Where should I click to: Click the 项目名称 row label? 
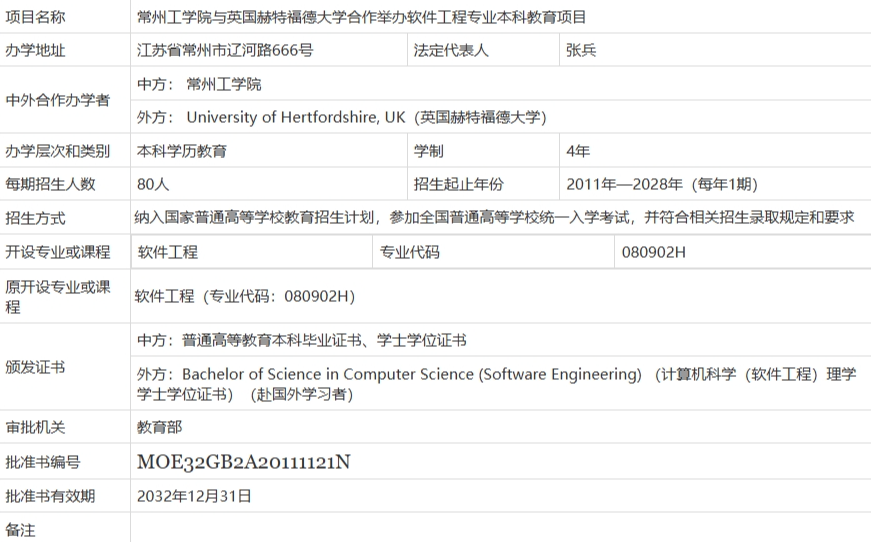[x=36, y=17]
